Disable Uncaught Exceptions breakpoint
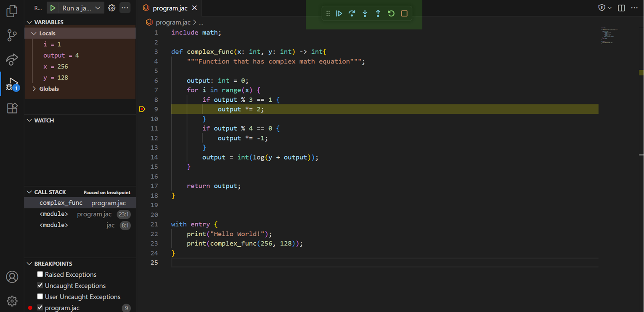Image resolution: width=644 pixels, height=312 pixels. pos(40,286)
